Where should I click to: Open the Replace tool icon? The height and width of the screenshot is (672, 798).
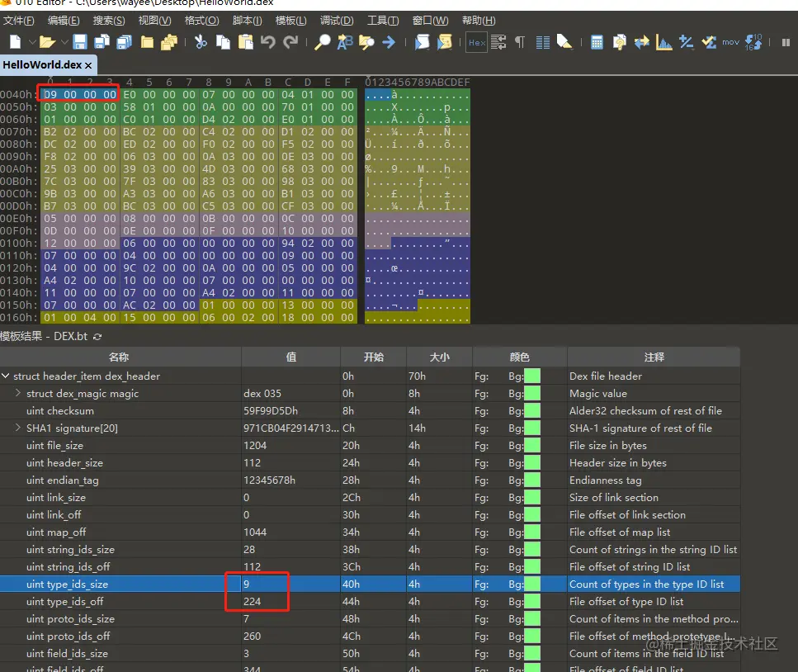345,42
